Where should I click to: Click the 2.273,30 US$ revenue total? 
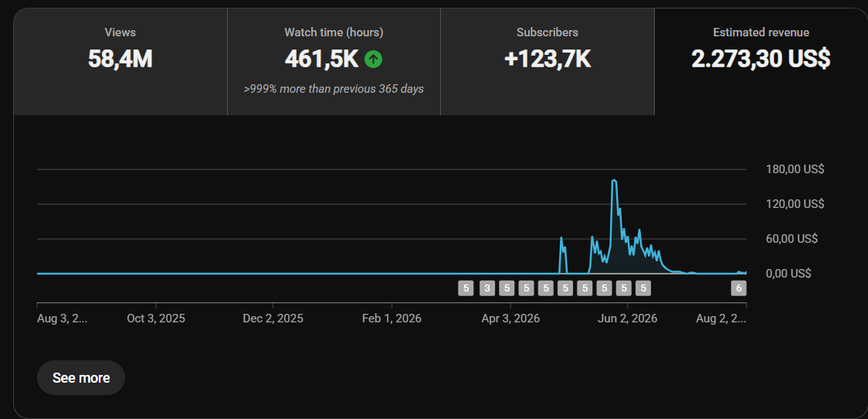pyautogui.click(x=761, y=59)
